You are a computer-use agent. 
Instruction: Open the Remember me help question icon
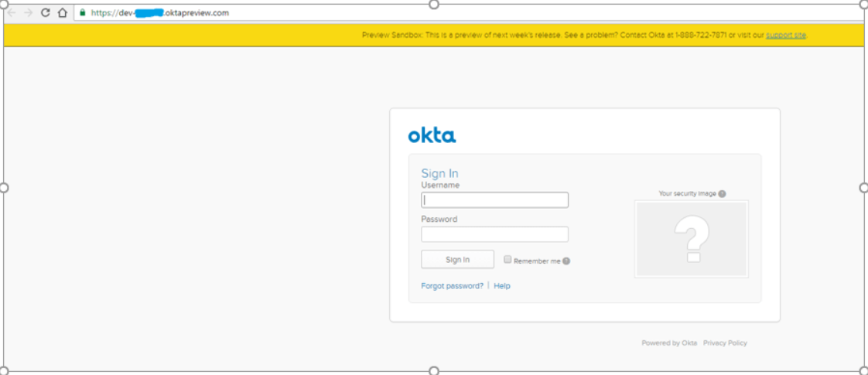[x=566, y=261]
